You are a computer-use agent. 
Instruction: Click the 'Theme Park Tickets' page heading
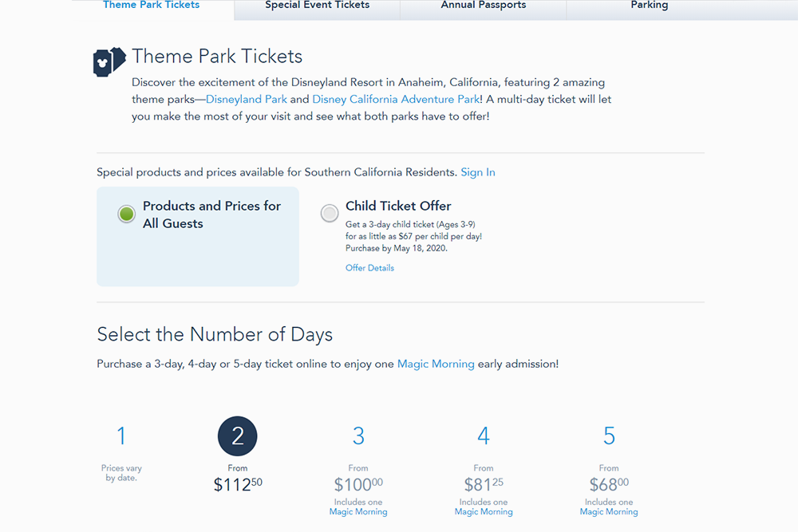[217, 57]
